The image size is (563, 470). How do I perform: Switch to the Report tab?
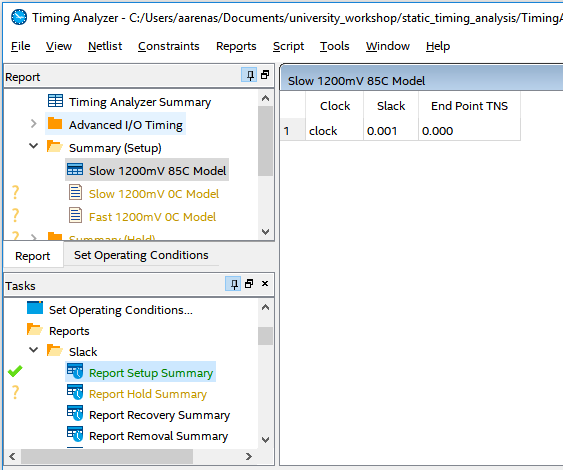tap(33, 256)
